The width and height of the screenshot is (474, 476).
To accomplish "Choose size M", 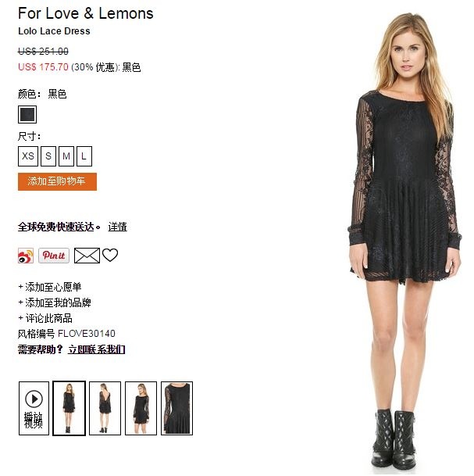I will [66, 156].
